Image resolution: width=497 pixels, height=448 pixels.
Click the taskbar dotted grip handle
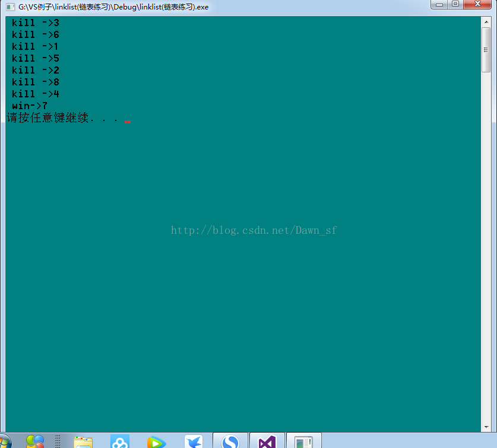pyautogui.click(x=58, y=441)
